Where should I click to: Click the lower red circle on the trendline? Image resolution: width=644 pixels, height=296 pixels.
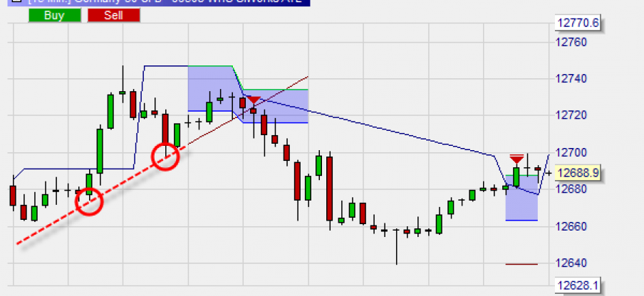90,201
